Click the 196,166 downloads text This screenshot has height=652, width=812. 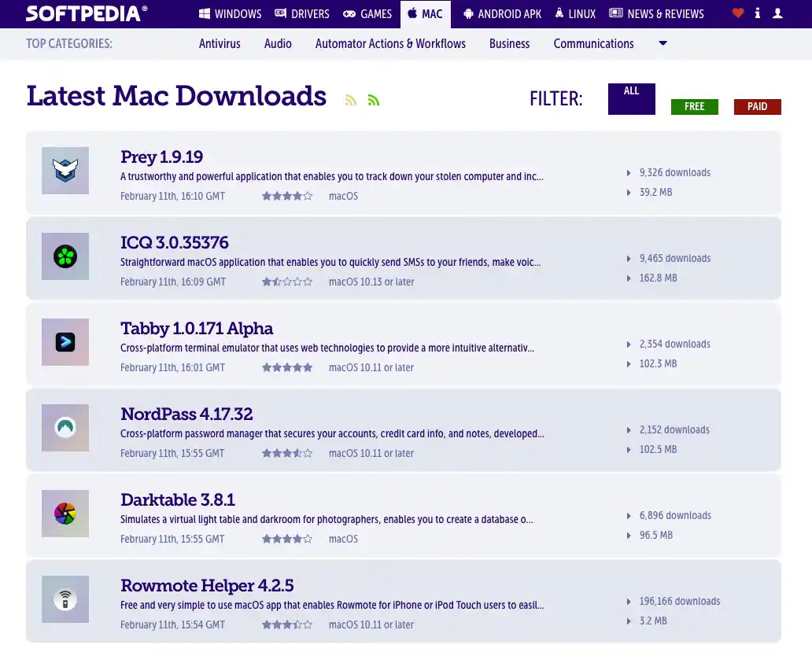pos(680,602)
